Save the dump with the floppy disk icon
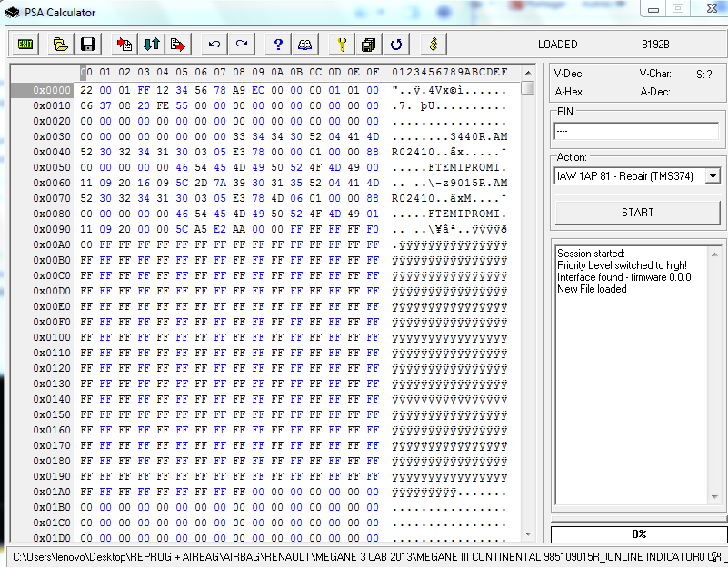Screen dimensions: 728x568 pyautogui.click(x=88, y=45)
